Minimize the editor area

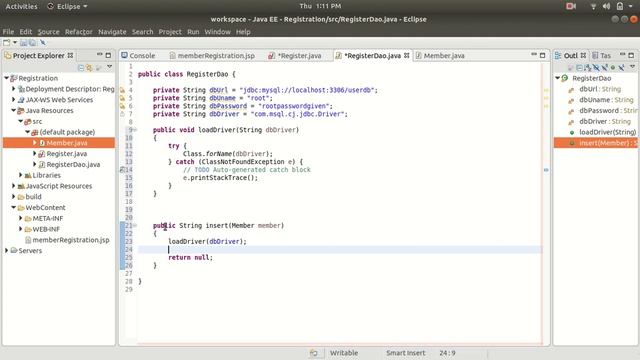534,55
